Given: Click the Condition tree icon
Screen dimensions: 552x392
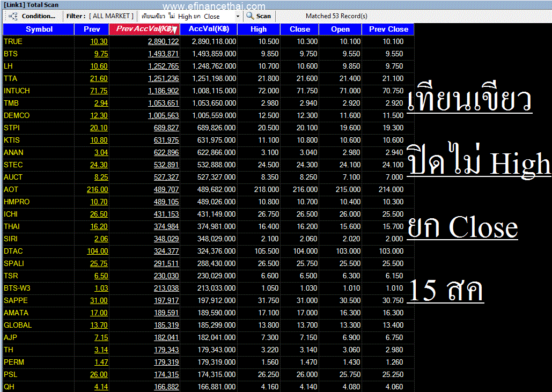Looking at the screenshot, I should point(13,16).
